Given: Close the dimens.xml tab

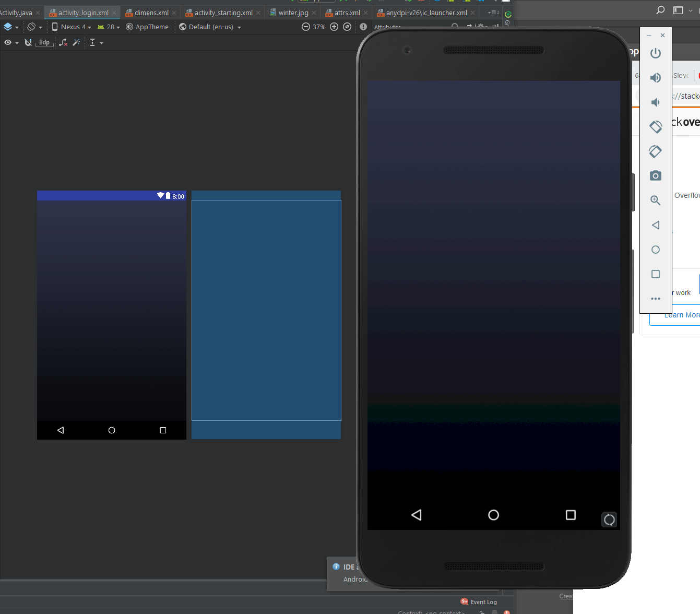Looking at the screenshot, I should click(174, 13).
